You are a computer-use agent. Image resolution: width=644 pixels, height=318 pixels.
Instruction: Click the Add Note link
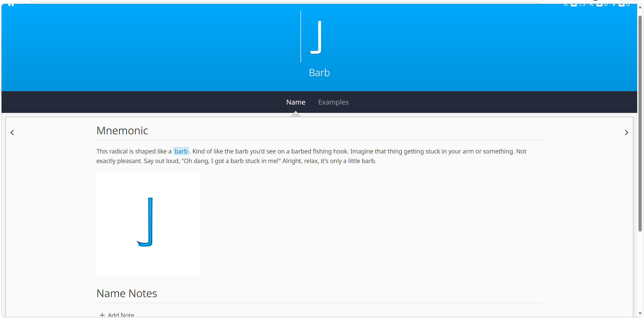click(121, 315)
